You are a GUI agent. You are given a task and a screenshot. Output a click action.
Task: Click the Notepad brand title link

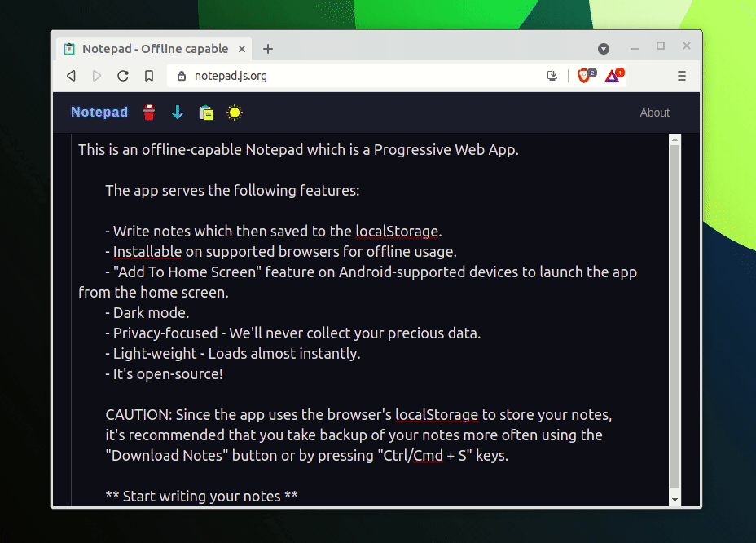(99, 113)
